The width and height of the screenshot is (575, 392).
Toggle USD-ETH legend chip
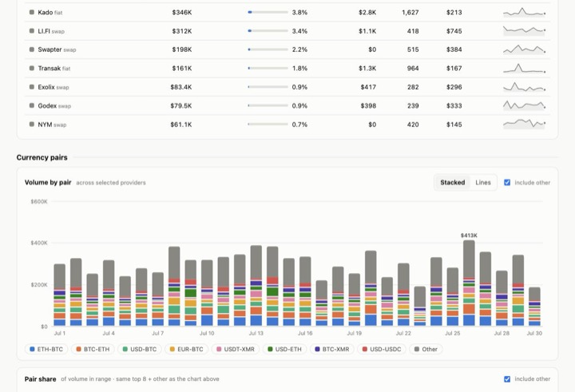pyautogui.click(x=284, y=349)
